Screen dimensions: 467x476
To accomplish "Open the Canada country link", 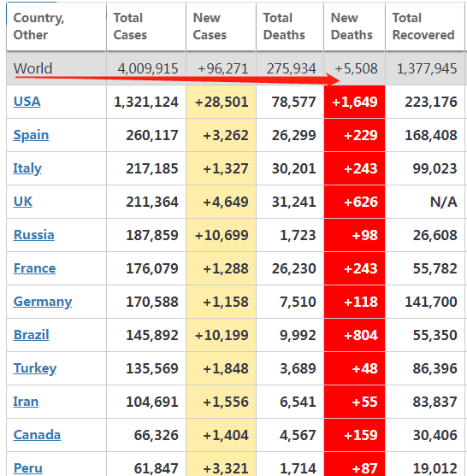I will point(37,435).
